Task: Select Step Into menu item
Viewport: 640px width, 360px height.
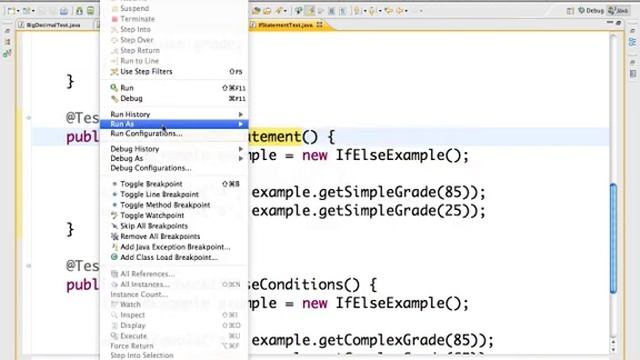Action: pos(174,29)
